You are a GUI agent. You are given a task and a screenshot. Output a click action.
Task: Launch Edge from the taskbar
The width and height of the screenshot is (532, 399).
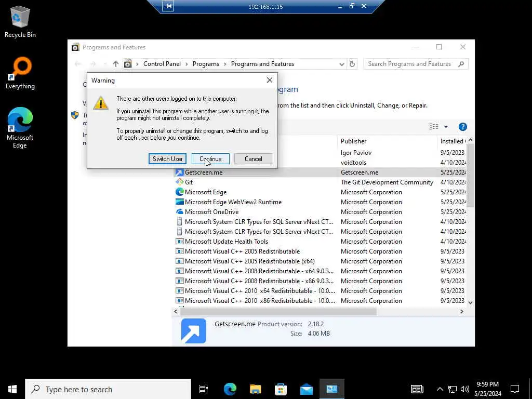point(230,389)
